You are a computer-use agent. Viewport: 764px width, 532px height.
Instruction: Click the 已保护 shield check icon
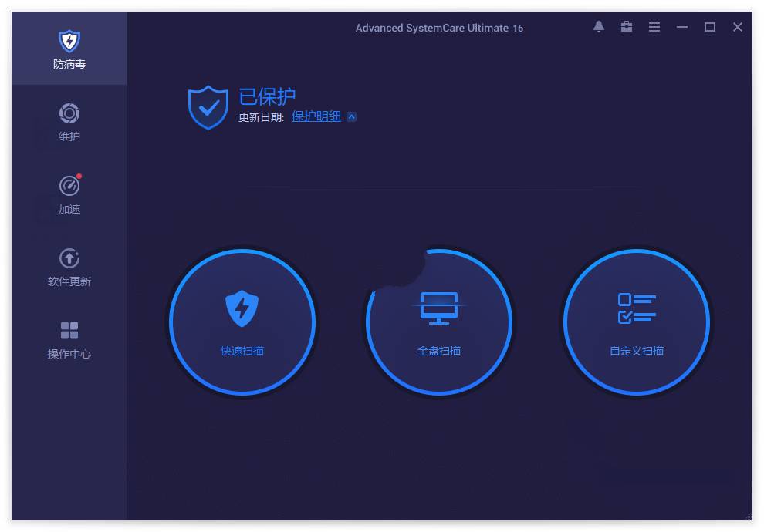click(x=207, y=105)
